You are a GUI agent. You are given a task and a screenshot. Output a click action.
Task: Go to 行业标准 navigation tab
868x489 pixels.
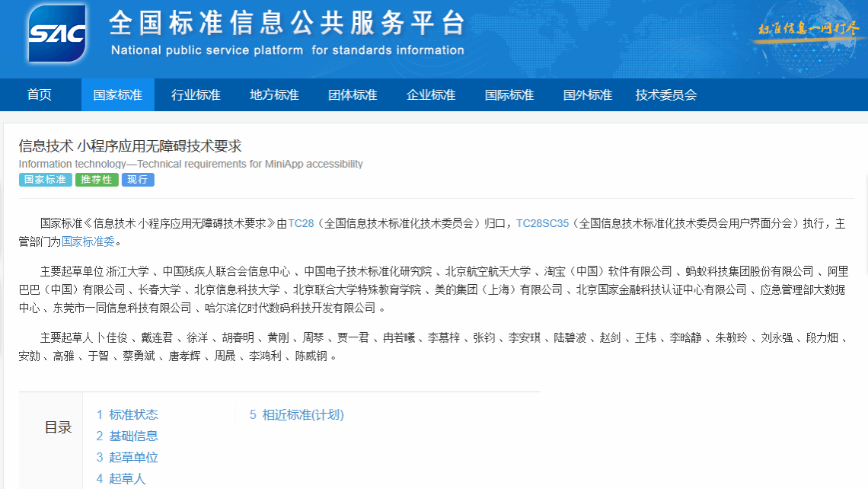(196, 95)
